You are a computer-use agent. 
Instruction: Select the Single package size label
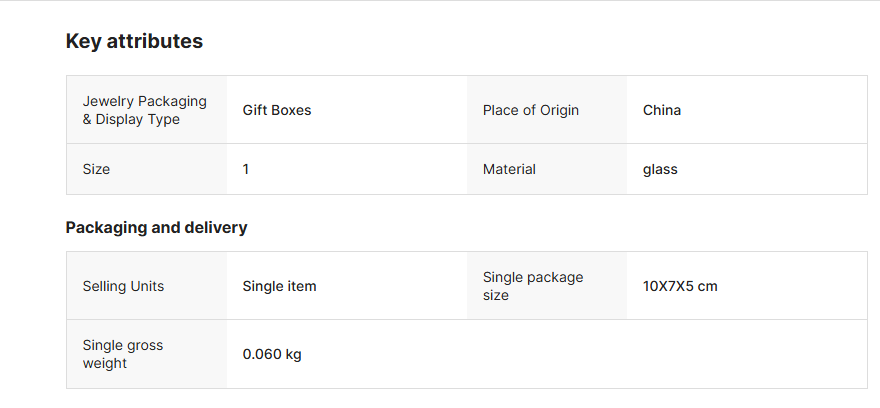(x=533, y=286)
